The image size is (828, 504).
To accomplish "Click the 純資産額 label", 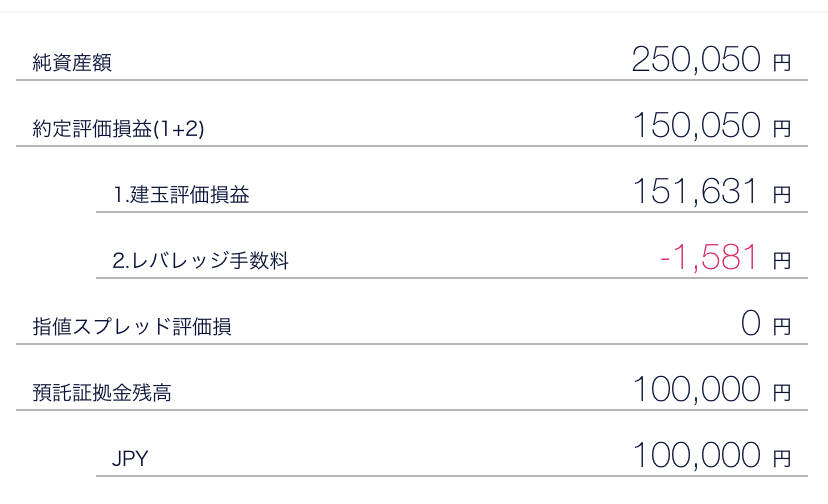I will pyautogui.click(x=72, y=63).
